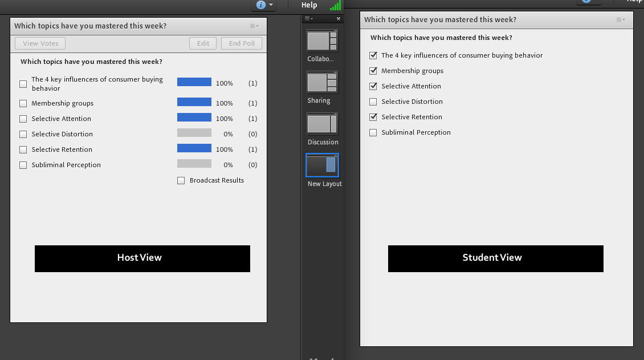Open the host poll pod options menu
The image size is (644, 360).
pos(254,26)
